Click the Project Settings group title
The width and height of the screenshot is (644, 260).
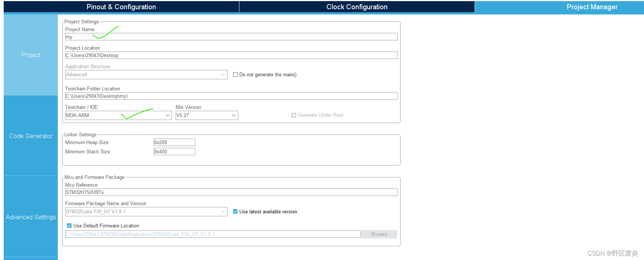pos(82,21)
